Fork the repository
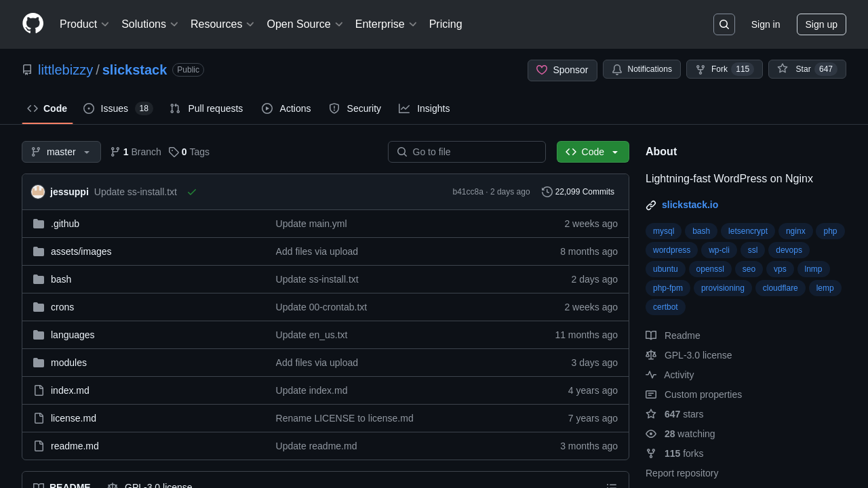This screenshot has width=868, height=488. (724, 69)
